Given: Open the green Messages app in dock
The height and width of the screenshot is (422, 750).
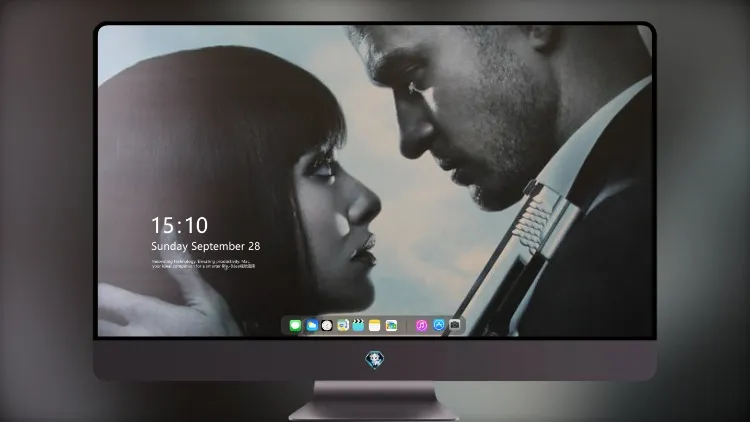Looking at the screenshot, I should (295, 325).
